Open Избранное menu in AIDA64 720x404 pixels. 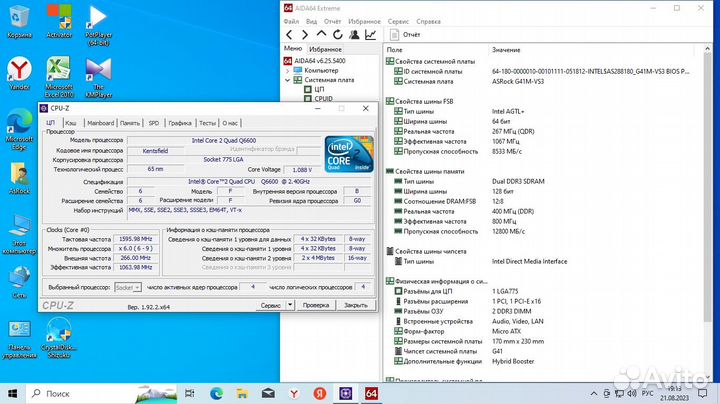(364, 22)
